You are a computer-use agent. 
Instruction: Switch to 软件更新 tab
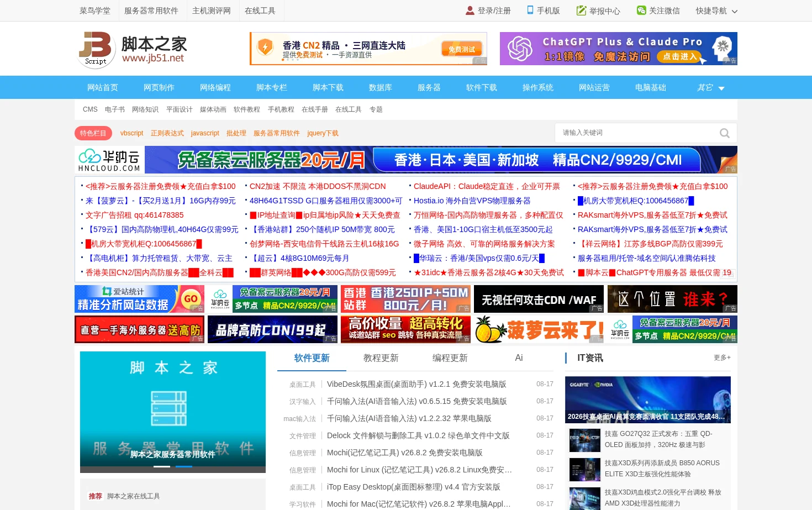tap(312, 358)
